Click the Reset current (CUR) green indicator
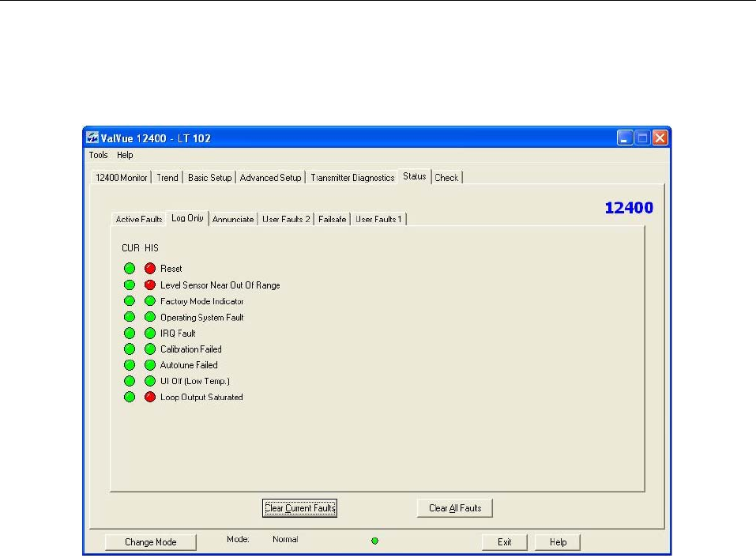The height and width of the screenshot is (558, 756). (x=130, y=268)
